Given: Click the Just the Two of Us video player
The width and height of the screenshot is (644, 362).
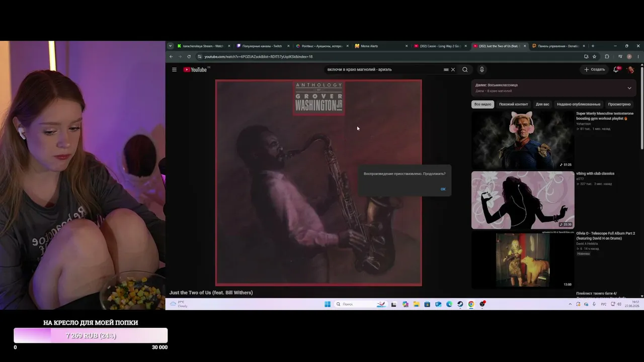Looking at the screenshot, I should (318, 183).
